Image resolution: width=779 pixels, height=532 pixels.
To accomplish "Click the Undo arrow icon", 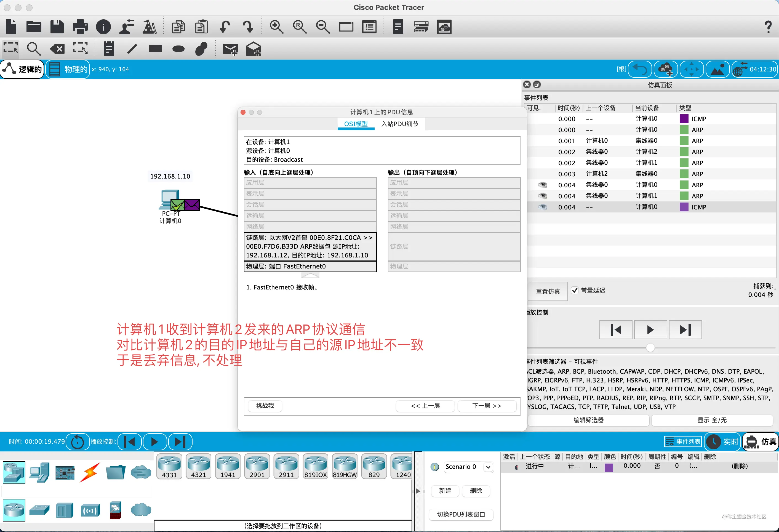I will point(225,27).
